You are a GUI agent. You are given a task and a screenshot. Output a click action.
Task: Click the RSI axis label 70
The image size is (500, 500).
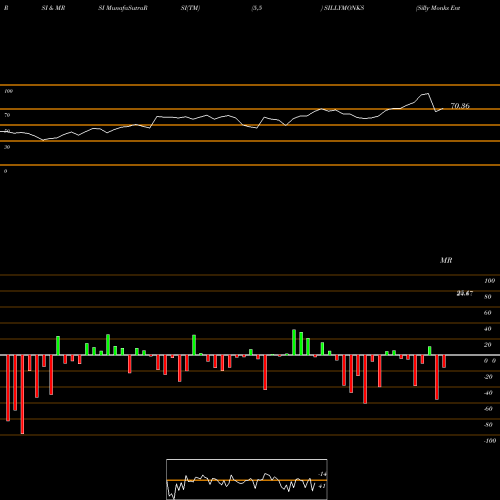click(7, 115)
